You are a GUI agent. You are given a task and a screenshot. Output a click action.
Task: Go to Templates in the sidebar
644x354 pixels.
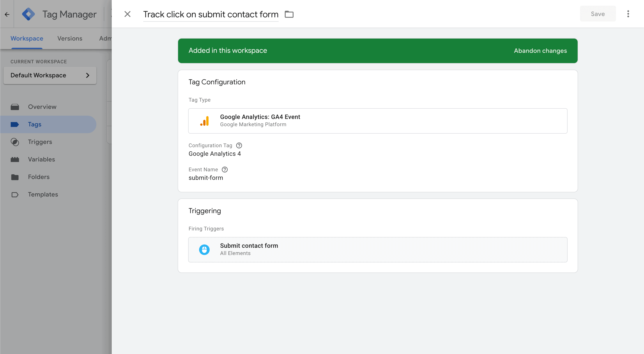click(43, 194)
